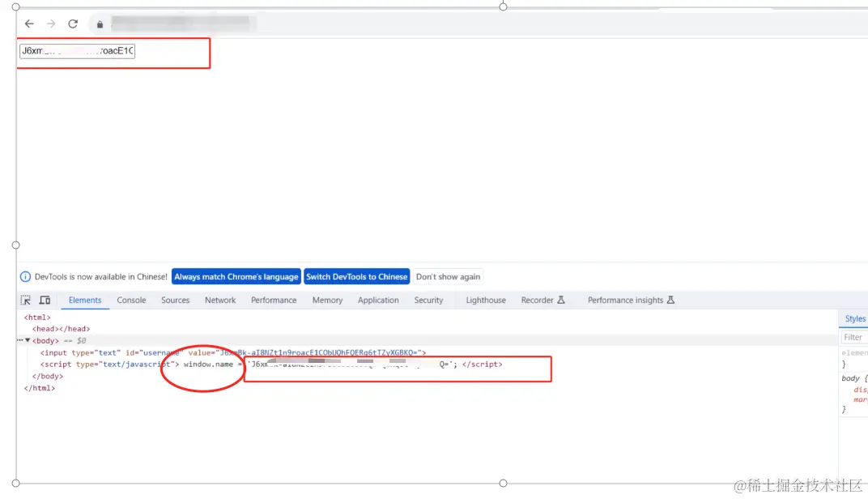Open the Performance tab

(274, 301)
